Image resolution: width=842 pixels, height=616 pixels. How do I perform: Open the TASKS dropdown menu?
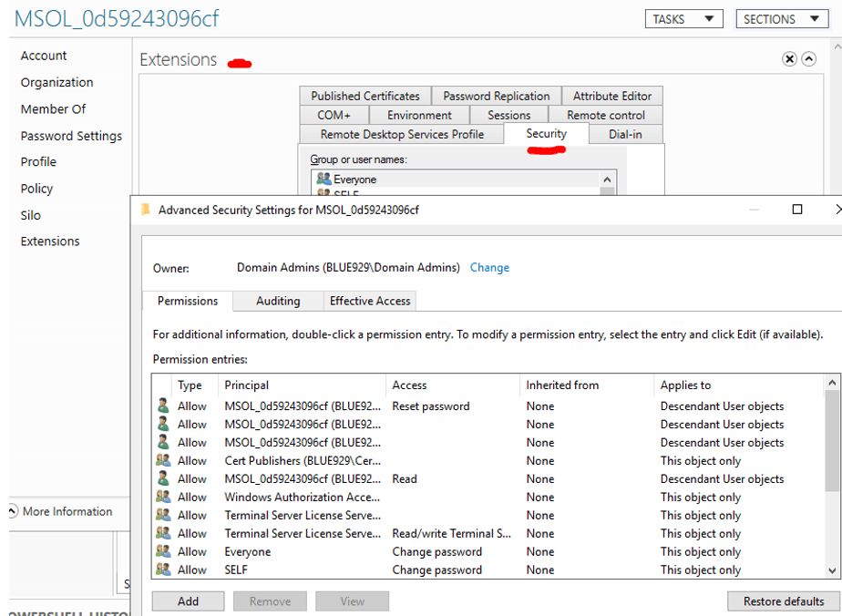683,19
